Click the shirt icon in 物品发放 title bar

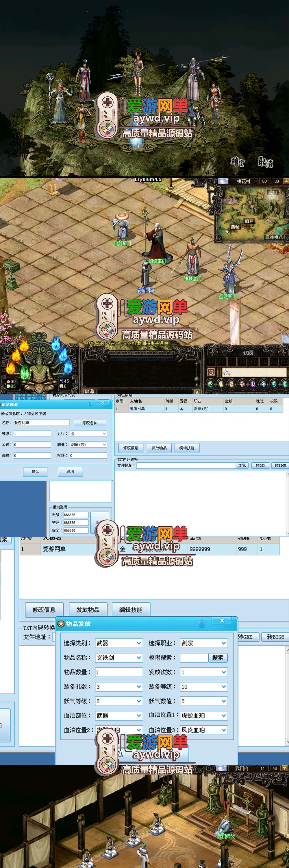tap(202, 624)
